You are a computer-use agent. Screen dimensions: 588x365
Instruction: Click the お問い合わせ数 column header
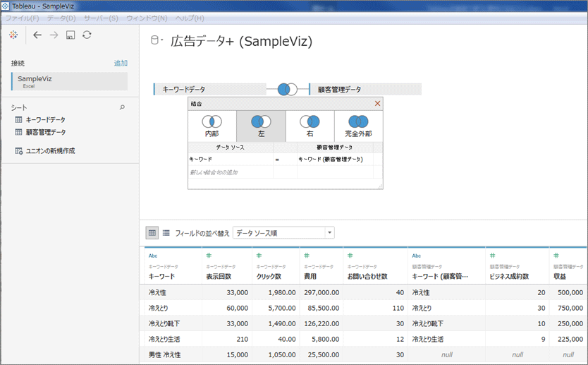click(x=367, y=276)
